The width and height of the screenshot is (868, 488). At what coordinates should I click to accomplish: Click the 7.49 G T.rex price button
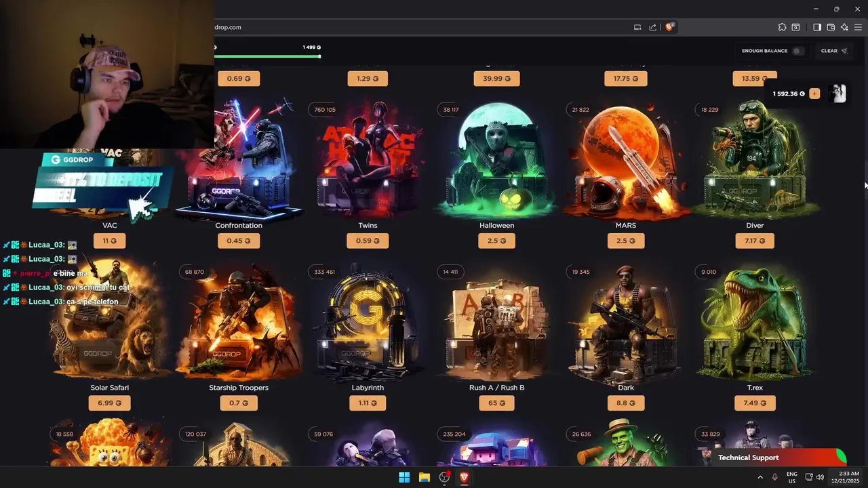click(755, 403)
